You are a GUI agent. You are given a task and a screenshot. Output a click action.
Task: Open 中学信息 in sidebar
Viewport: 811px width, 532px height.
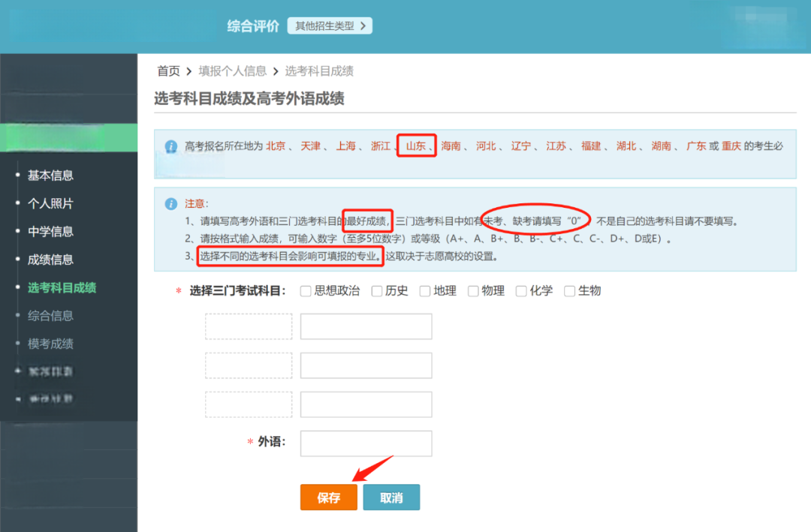click(51, 231)
